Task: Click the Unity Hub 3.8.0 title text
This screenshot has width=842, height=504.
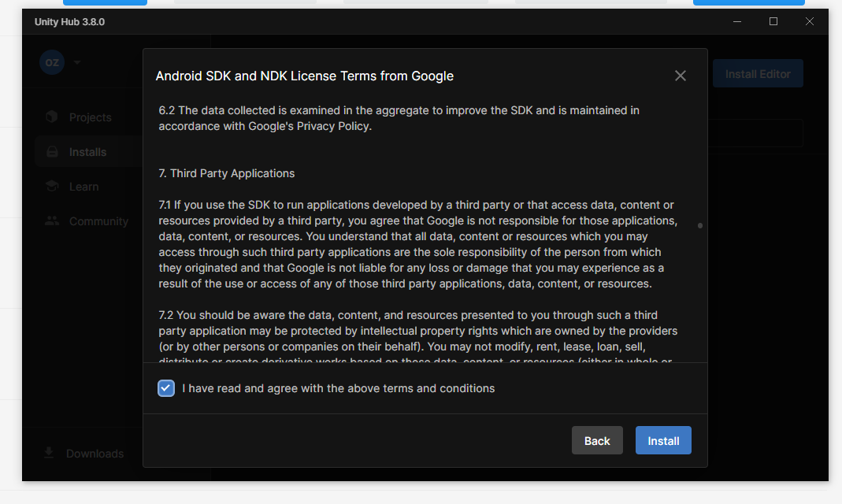Action: 69,22
